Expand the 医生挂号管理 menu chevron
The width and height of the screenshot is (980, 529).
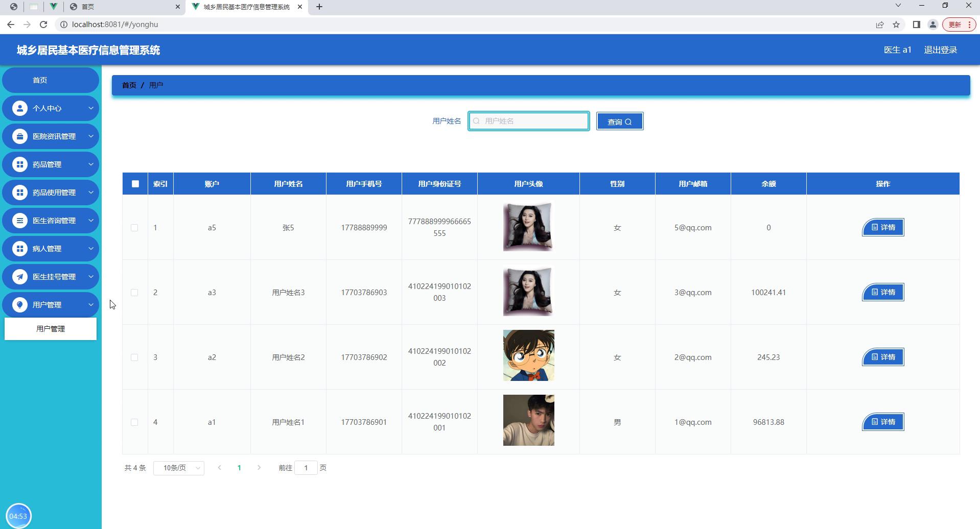click(x=90, y=277)
